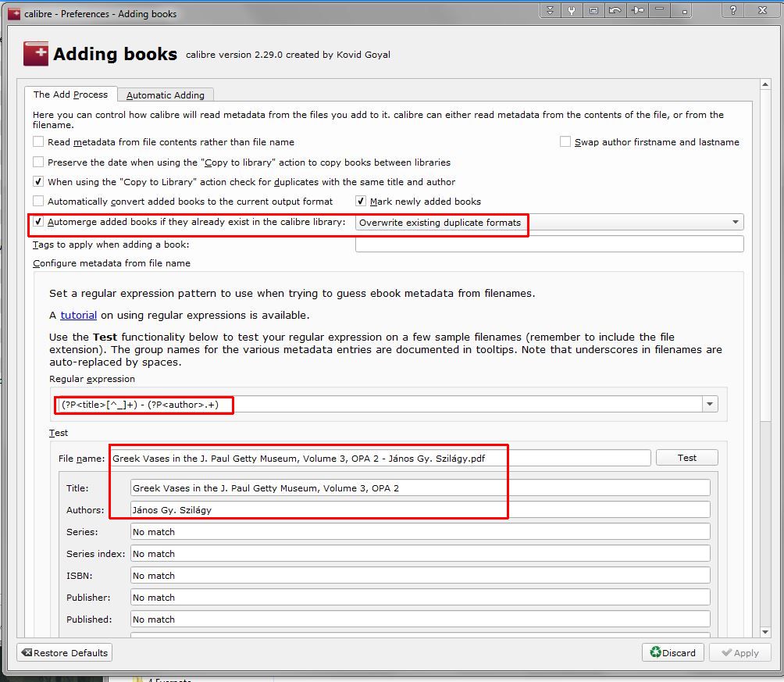Viewport: 784px width, 682px height.
Task: Click the Authors result field
Action: (x=420, y=510)
